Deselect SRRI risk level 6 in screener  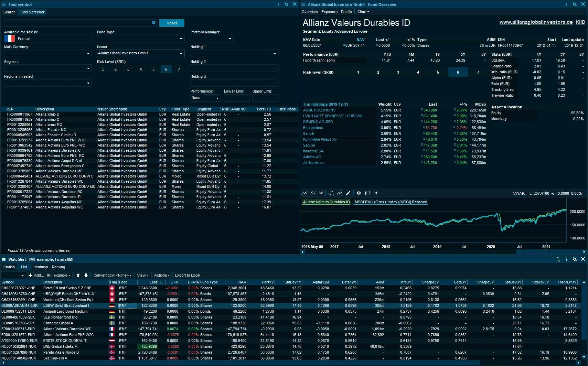coord(166,69)
